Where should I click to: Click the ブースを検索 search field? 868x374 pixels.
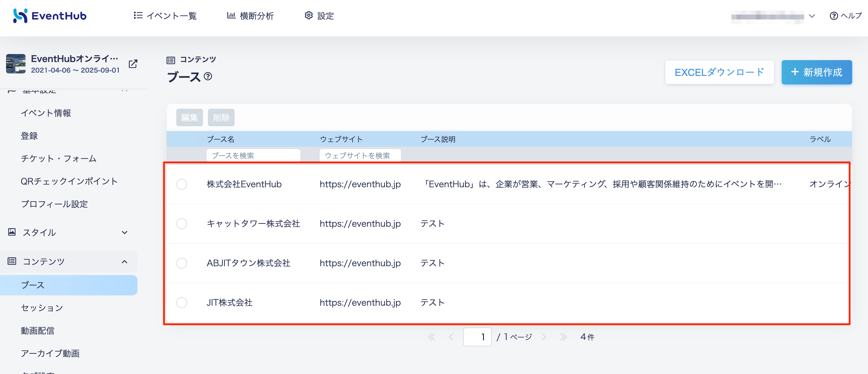click(253, 155)
